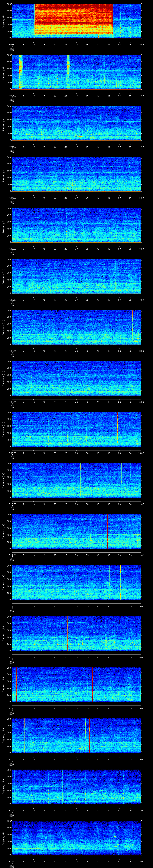This screenshot has width=153, height=868.
Task: Click the yellow burst near 4 seconds in 7:02:00 panel
Action: point(21,72)
